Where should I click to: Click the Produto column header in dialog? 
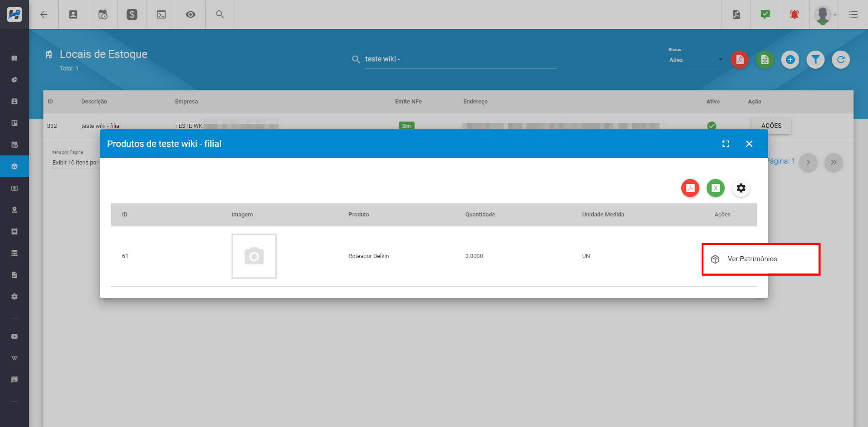coord(359,215)
